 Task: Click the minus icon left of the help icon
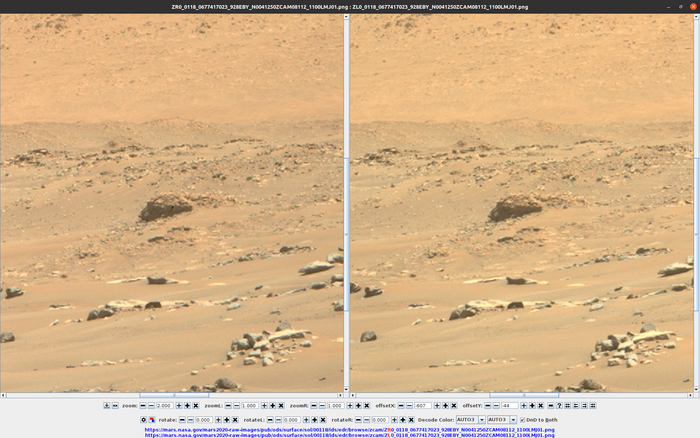point(551,405)
